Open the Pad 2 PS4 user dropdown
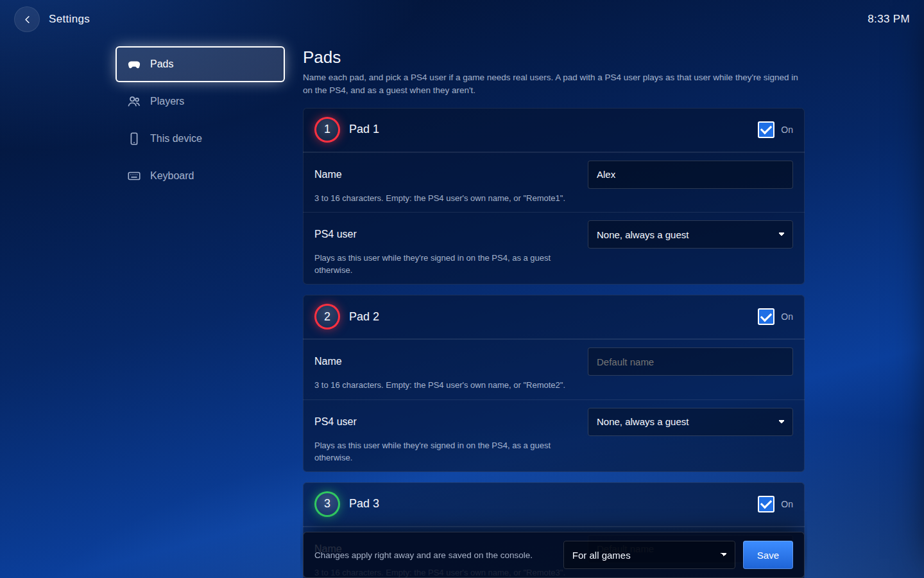The image size is (924, 578). [x=690, y=422]
